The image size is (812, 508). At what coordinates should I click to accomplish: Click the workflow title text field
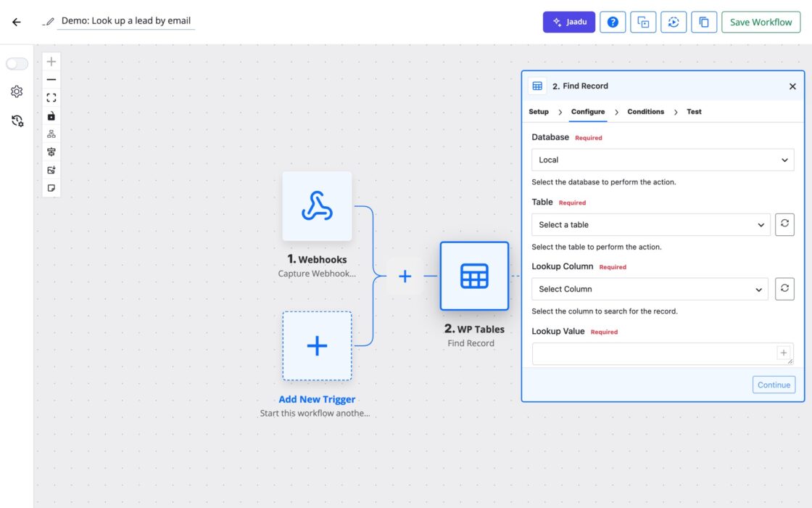[126, 21]
